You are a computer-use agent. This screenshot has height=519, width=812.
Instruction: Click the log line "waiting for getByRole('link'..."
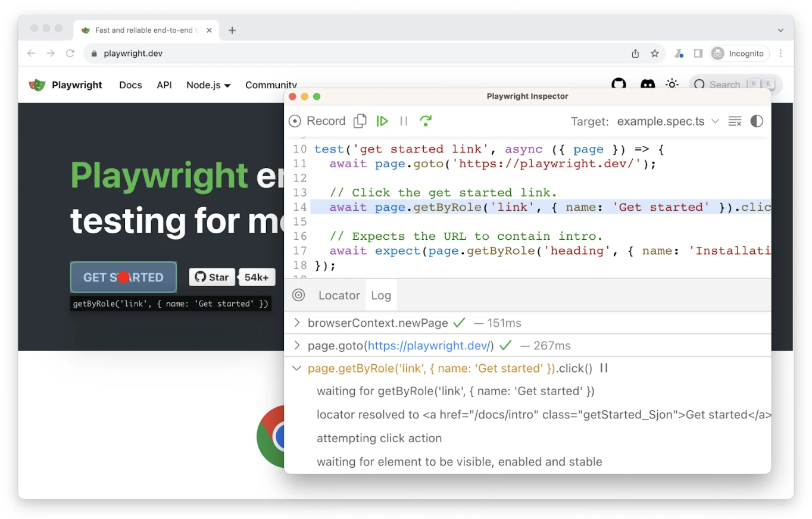click(x=456, y=391)
